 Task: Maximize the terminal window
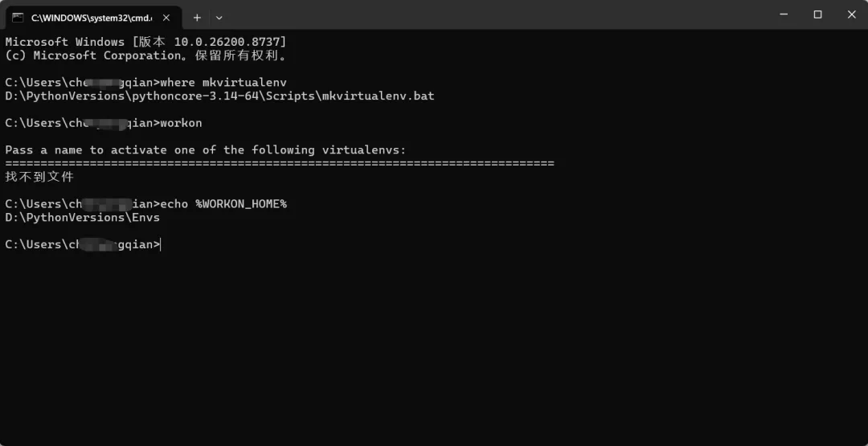pyautogui.click(x=817, y=15)
